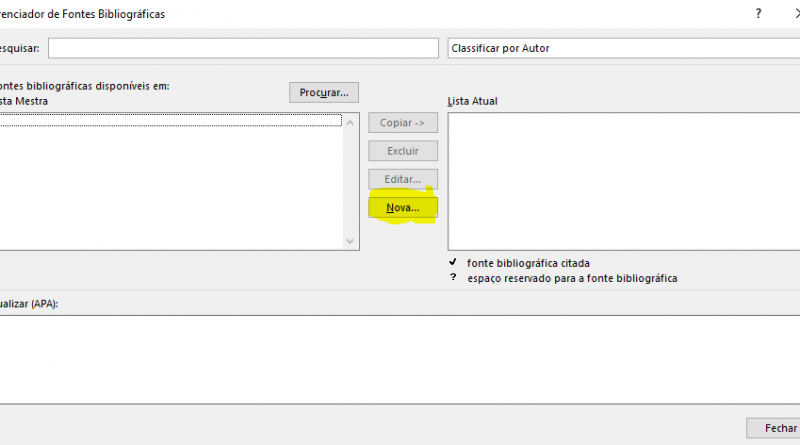
Task: Open the Classificar por Autor dropdown
Action: click(x=622, y=48)
